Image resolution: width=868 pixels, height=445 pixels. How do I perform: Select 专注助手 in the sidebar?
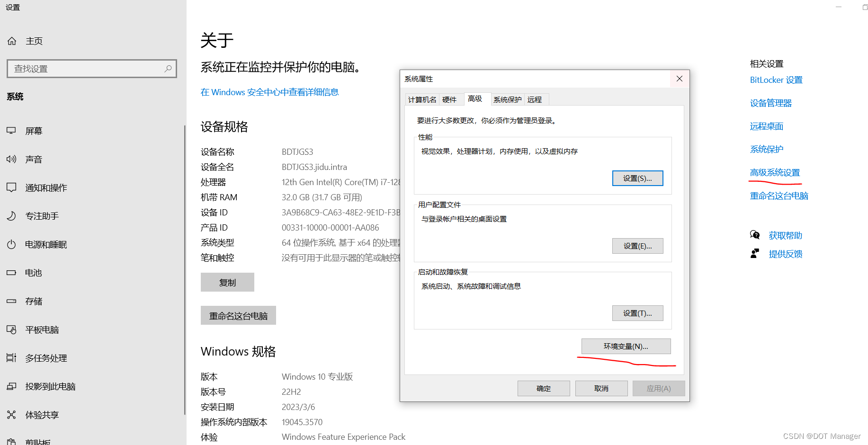point(41,216)
